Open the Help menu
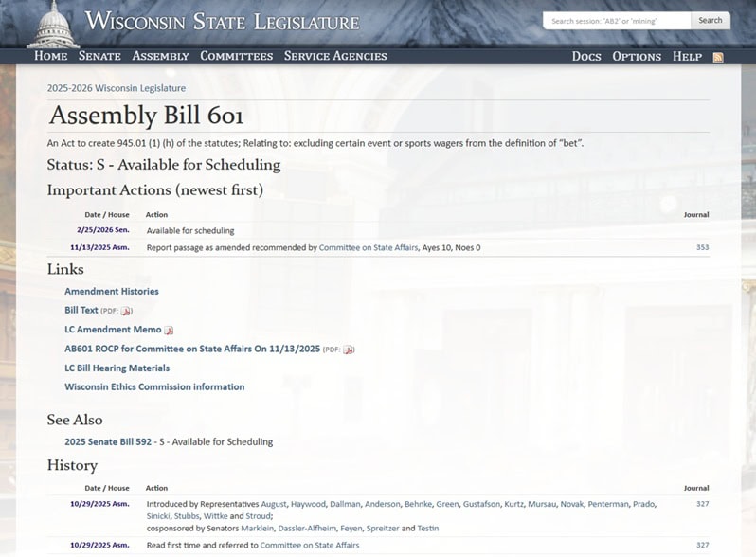 click(x=687, y=57)
